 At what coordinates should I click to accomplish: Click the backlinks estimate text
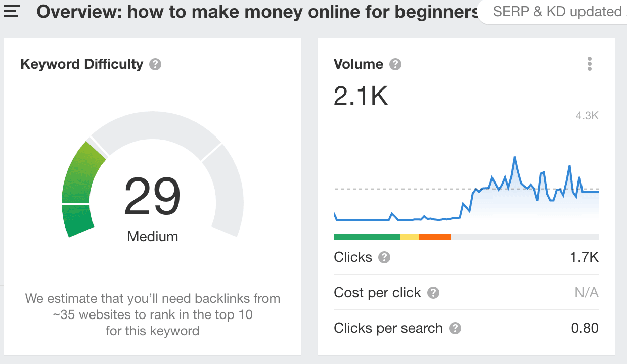152,314
